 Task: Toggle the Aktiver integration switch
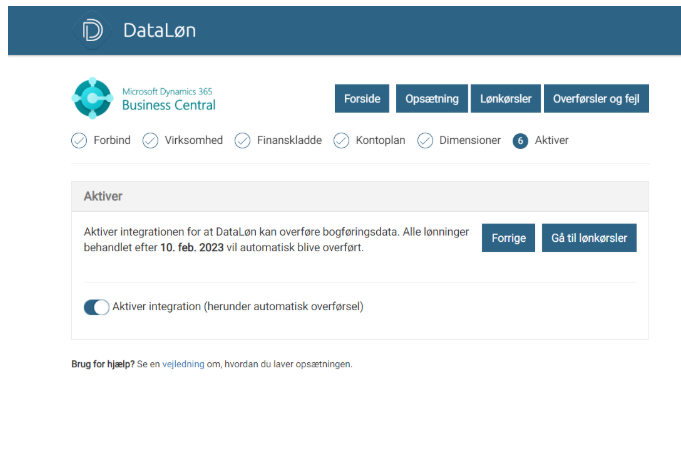click(97, 307)
